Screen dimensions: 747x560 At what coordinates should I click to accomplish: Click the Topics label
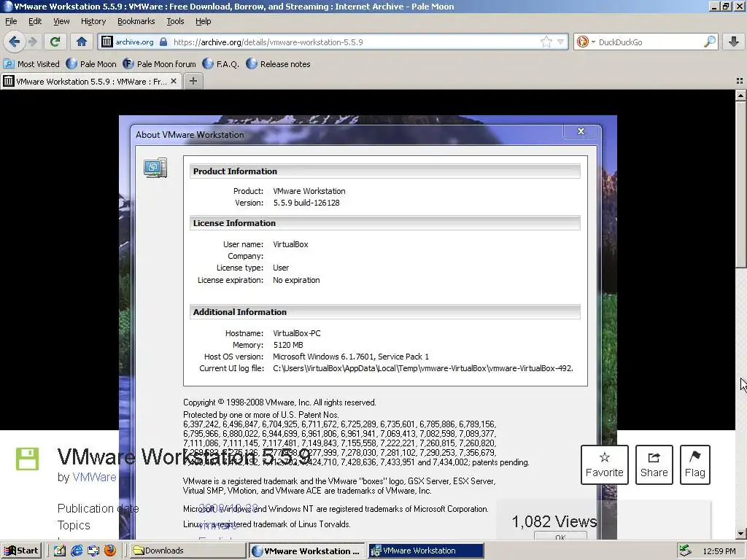pos(74,525)
